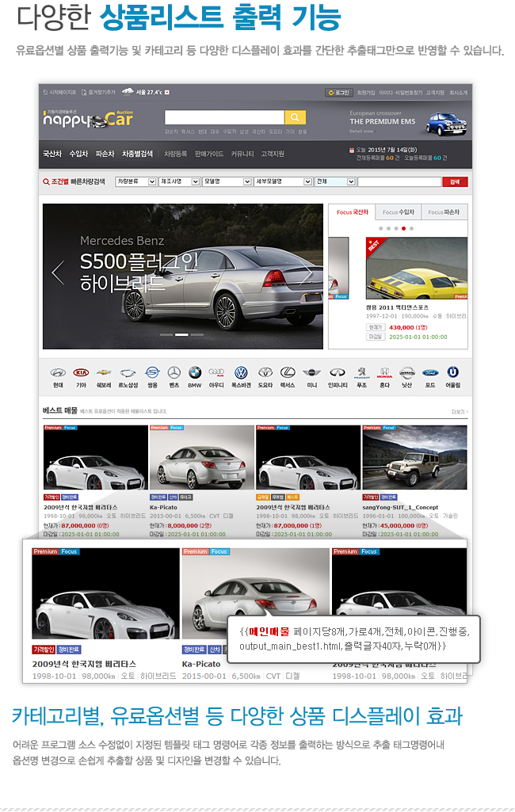Click 아이디·비밀번호찾기 link
The width and height of the screenshot is (515, 812).
400,93
